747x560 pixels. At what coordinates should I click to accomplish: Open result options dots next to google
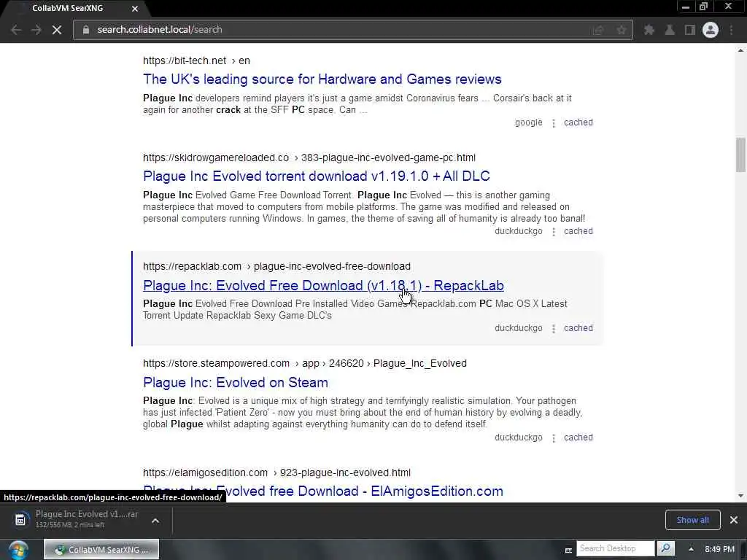click(x=553, y=122)
